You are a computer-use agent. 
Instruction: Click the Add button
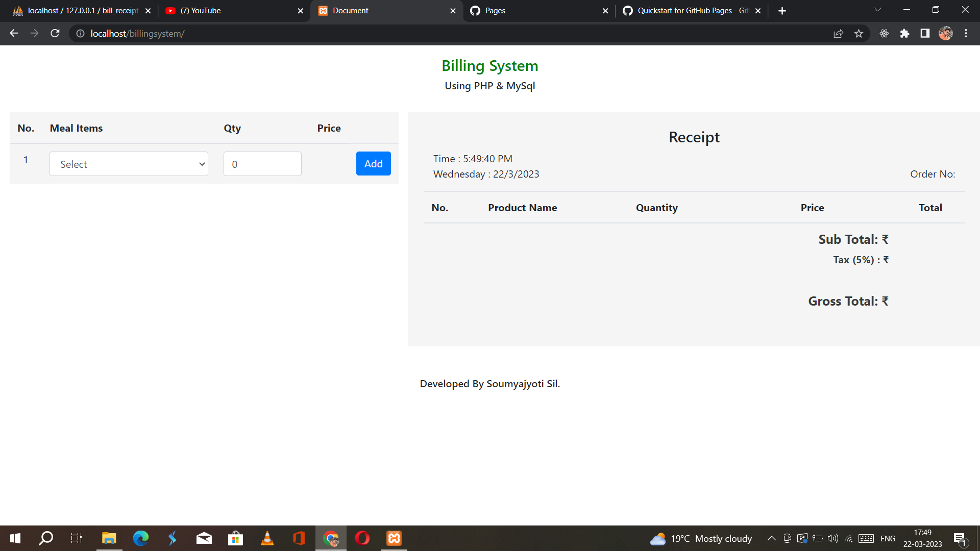point(373,163)
